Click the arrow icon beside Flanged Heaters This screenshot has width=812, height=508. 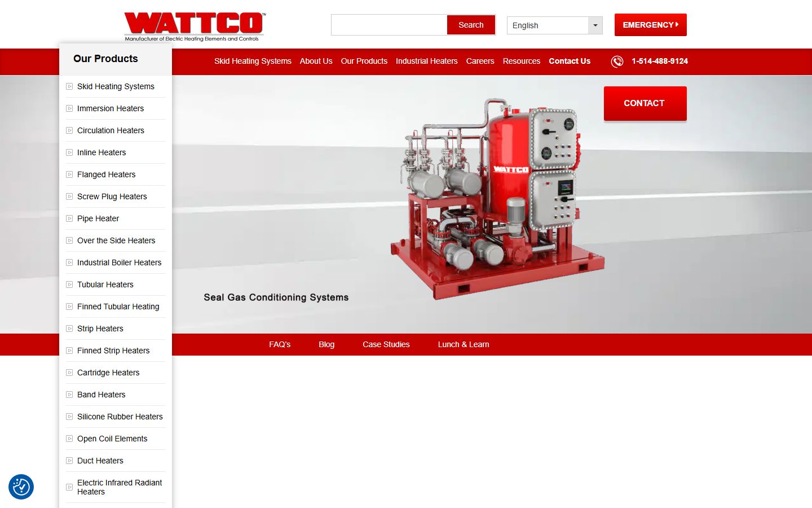[69, 174]
